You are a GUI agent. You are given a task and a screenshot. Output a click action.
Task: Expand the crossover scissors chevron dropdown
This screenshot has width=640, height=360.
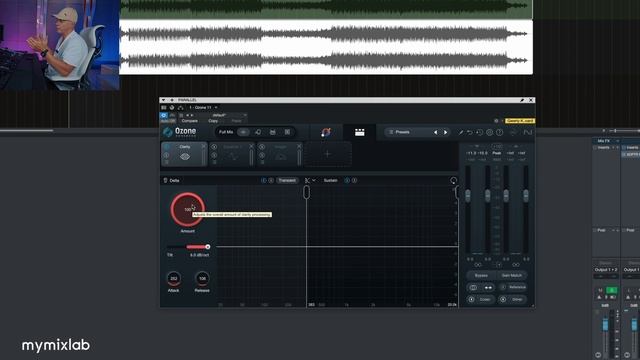(x=313, y=180)
